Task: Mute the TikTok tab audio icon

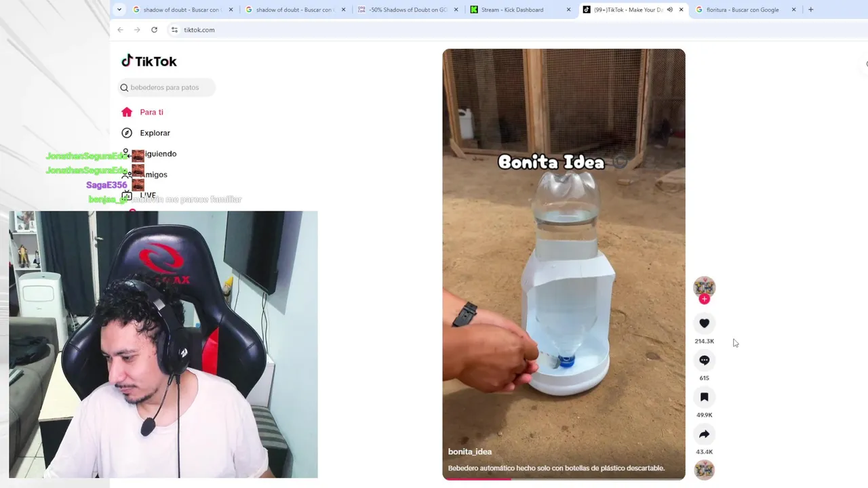Action: (x=669, y=9)
